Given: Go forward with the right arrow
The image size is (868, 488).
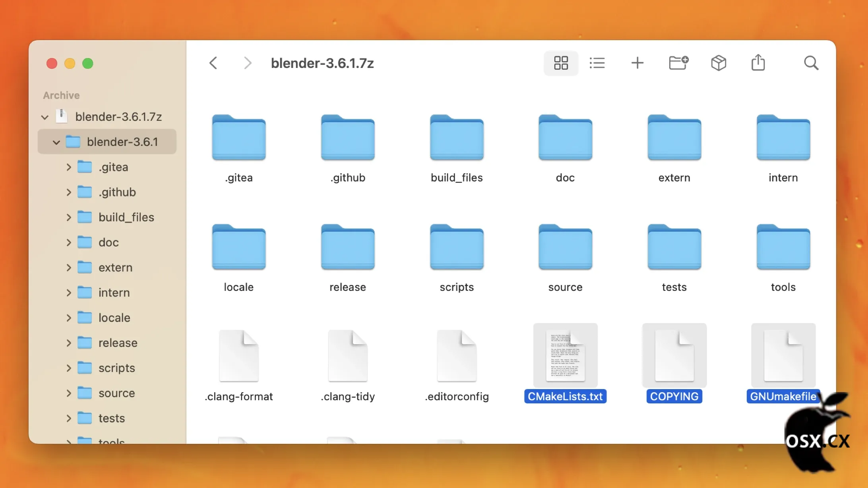Looking at the screenshot, I should pyautogui.click(x=247, y=63).
